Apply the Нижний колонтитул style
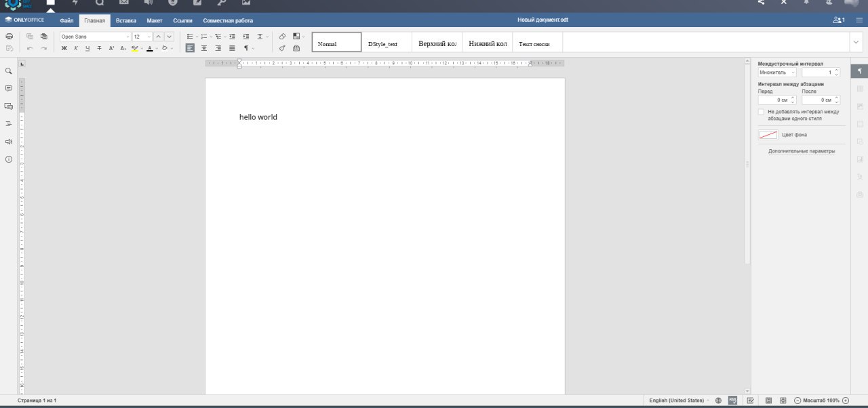This screenshot has height=408, width=868. point(487,42)
